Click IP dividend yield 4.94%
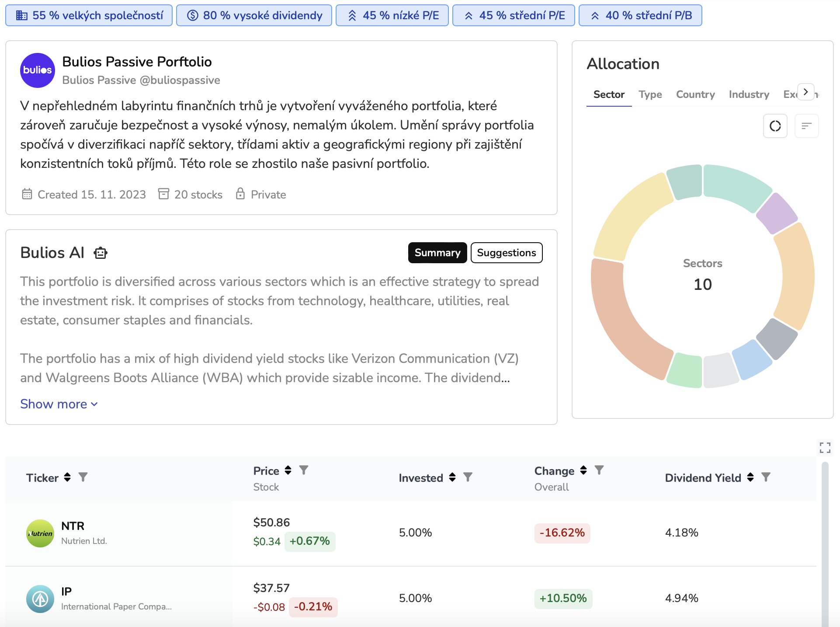Viewport: 840px width, 627px height. pyautogui.click(x=681, y=598)
